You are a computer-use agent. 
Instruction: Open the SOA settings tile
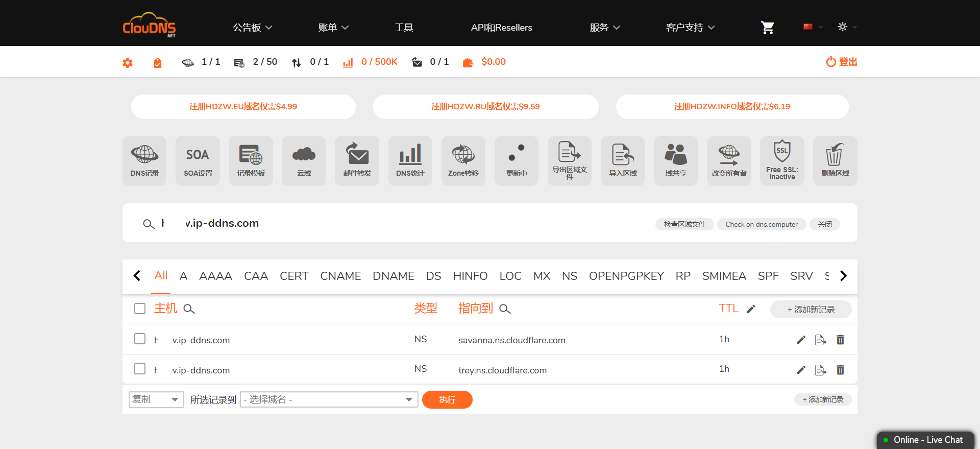pyautogui.click(x=198, y=160)
